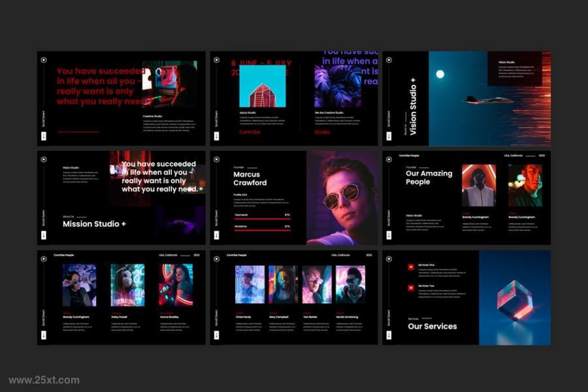Click circle logo on Vision Studio slide
Screen dimensions: 588x392
coord(389,60)
